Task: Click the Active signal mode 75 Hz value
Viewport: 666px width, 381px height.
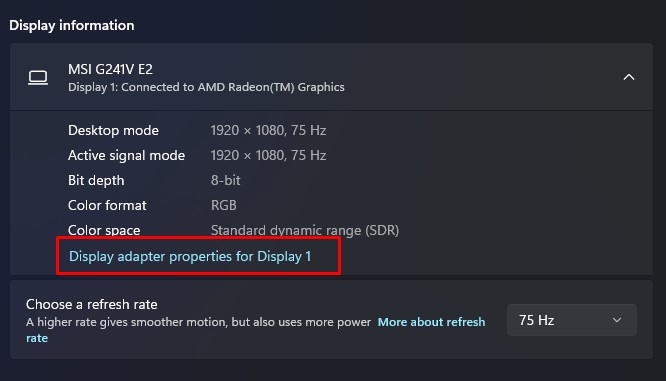Action: [x=268, y=155]
